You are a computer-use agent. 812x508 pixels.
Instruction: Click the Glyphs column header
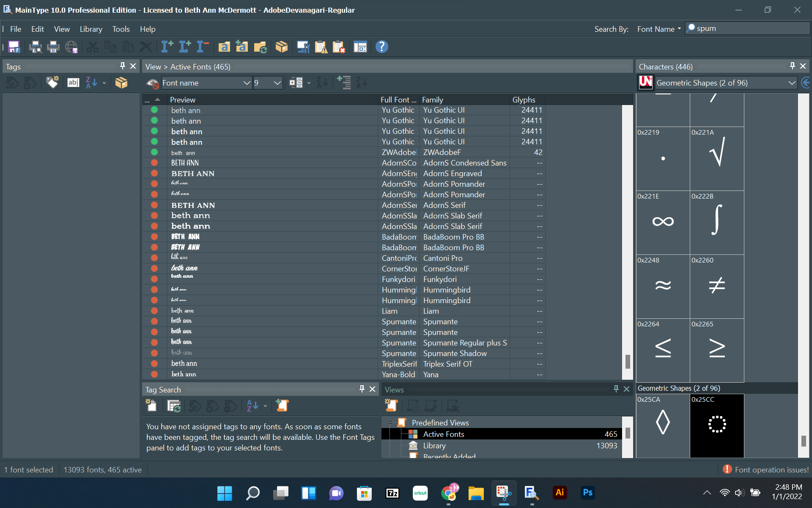coord(527,99)
